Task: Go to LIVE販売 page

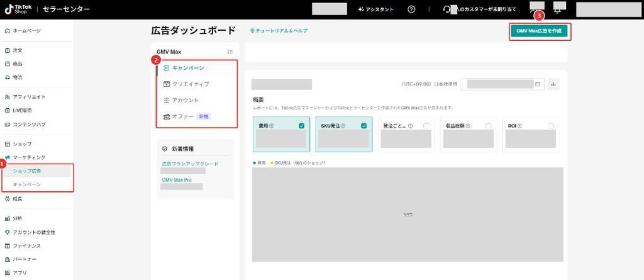Action: point(18,111)
